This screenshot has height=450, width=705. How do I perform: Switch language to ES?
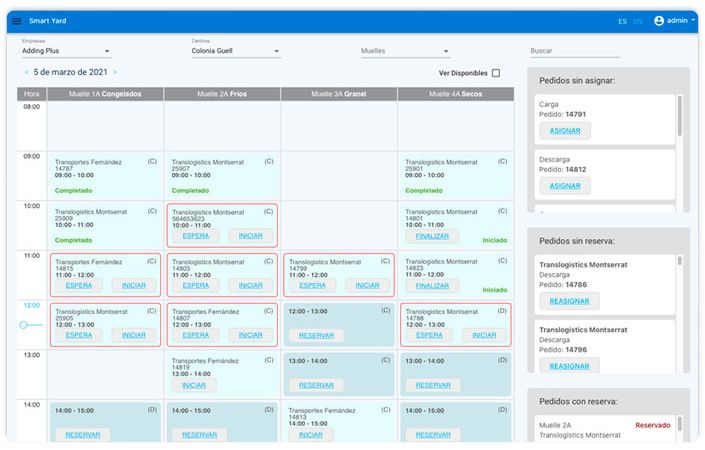622,21
